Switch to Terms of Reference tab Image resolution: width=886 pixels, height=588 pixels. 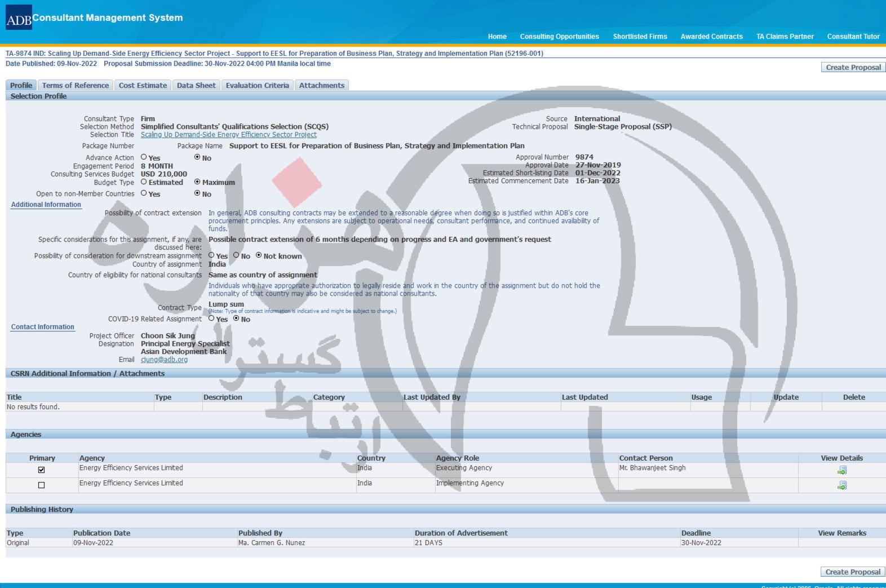pyautogui.click(x=76, y=85)
